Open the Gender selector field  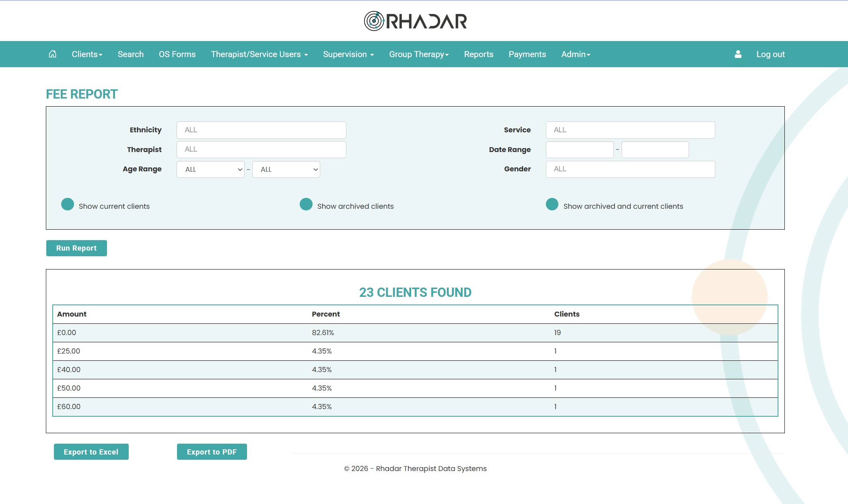(x=630, y=169)
